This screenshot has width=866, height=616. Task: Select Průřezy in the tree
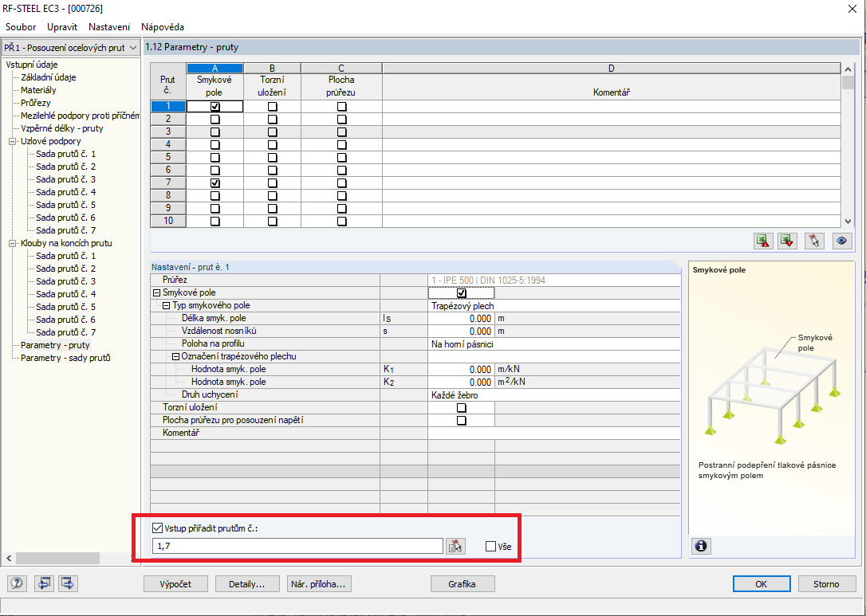coord(35,104)
